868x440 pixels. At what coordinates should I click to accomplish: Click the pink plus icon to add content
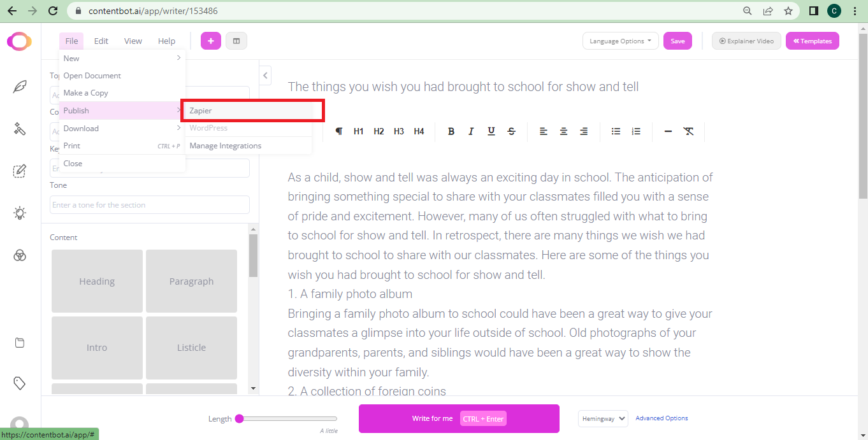[210, 40]
